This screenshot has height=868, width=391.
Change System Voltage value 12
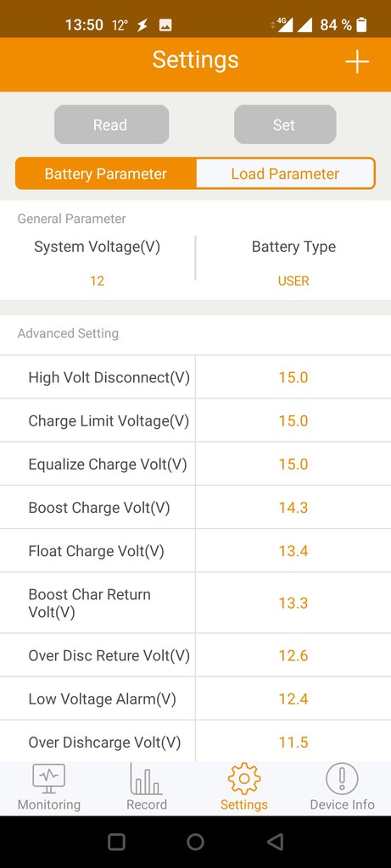coord(97,281)
